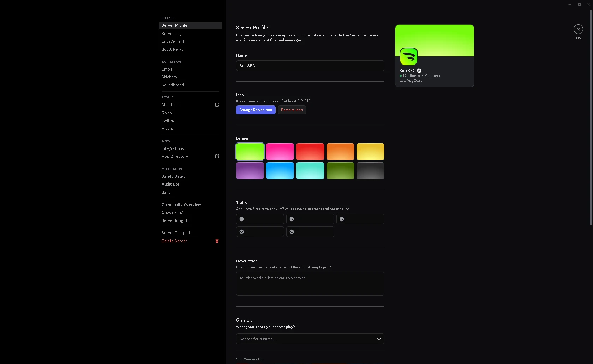
Task: Open Server Insights
Action: 190,220
